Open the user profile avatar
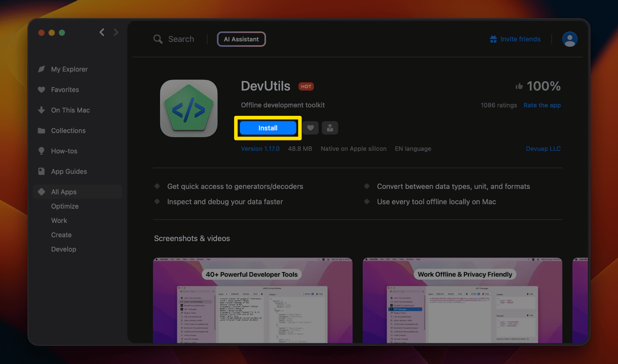Viewport: 618px width, 364px height. click(x=570, y=39)
